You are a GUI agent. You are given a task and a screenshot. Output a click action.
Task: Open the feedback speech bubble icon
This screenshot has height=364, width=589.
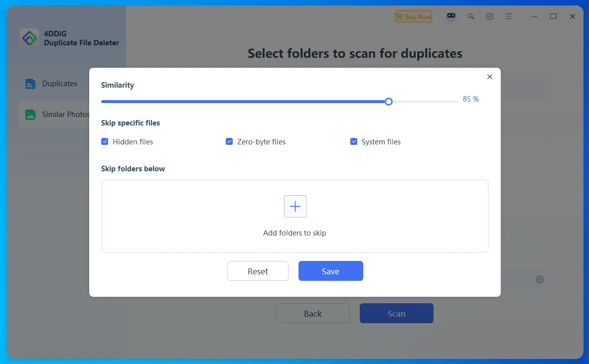490,16
